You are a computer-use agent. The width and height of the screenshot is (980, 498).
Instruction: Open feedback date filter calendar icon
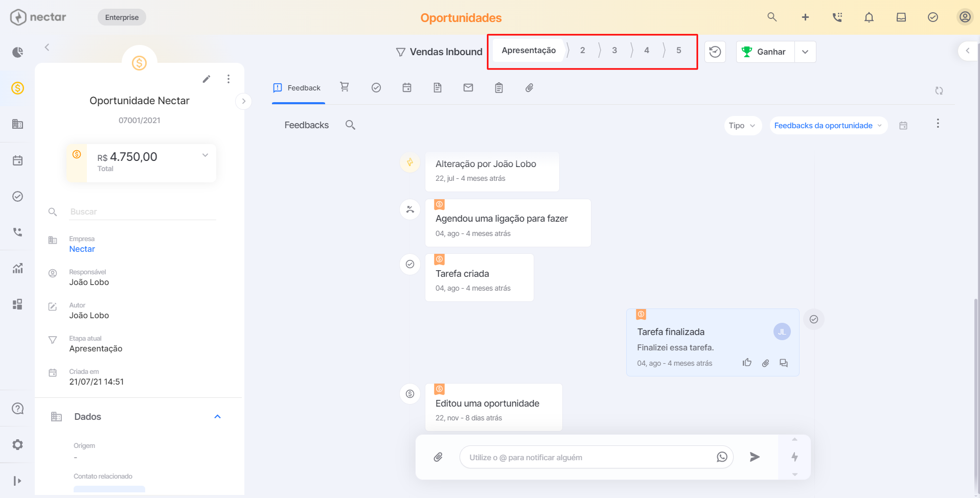[x=903, y=125]
